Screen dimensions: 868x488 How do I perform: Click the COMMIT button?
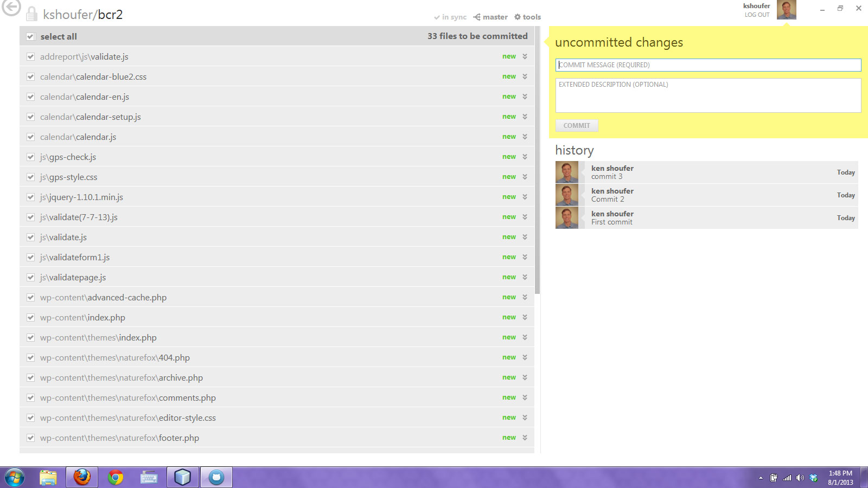(x=577, y=126)
